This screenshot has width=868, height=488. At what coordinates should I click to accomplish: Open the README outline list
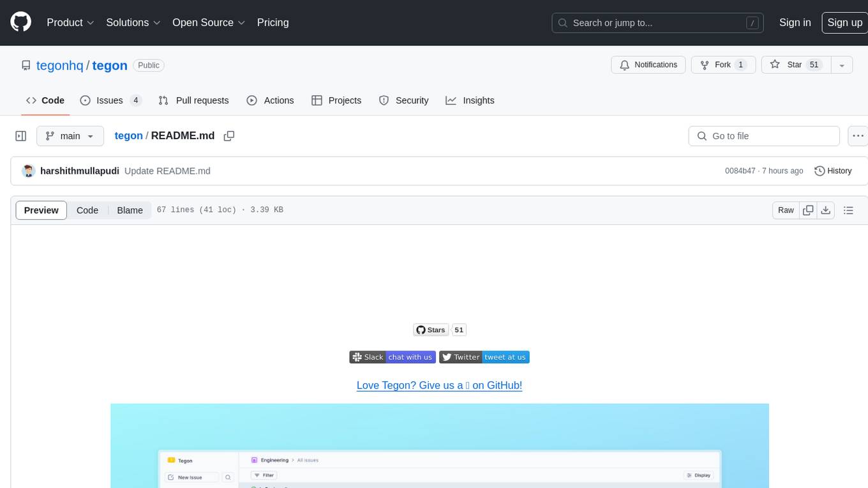click(x=848, y=210)
